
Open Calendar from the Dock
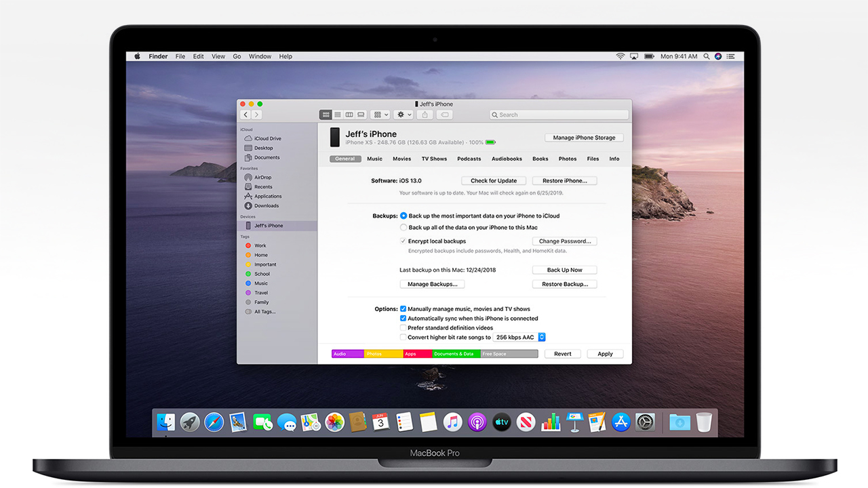point(381,422)
